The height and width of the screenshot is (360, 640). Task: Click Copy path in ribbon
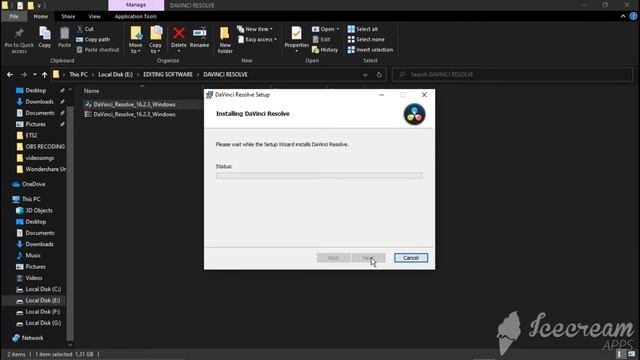coord(93,40)
